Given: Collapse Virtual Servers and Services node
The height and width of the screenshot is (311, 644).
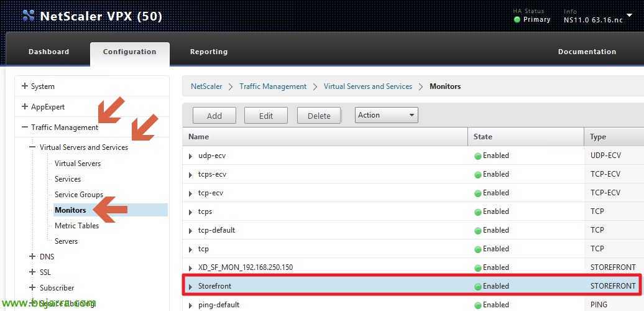Looking at the screenshot, I should point(32,147).
